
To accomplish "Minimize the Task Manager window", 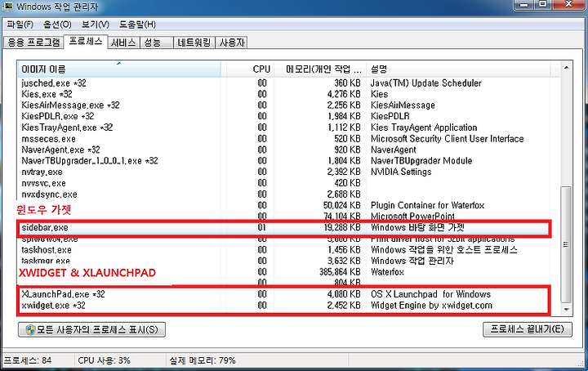I will pos(523,5).
